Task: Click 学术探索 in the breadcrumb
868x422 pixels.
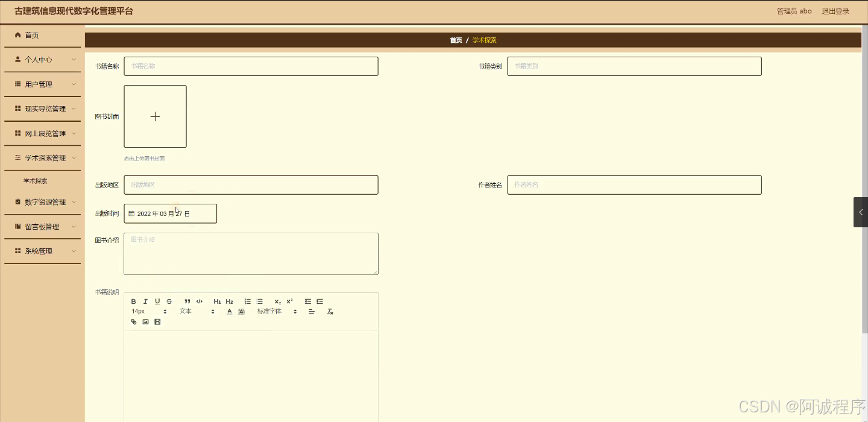Action: [x=485, y=40]
